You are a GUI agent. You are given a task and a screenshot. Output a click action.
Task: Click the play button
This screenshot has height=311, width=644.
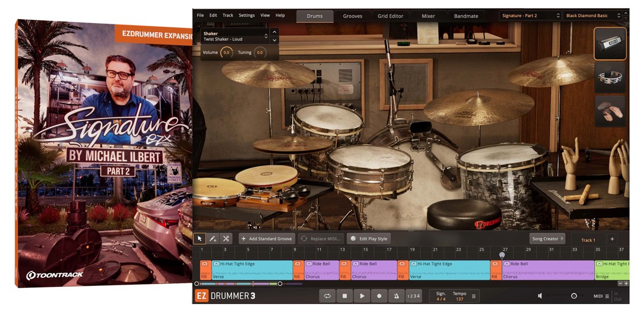(x=362, y=296)
